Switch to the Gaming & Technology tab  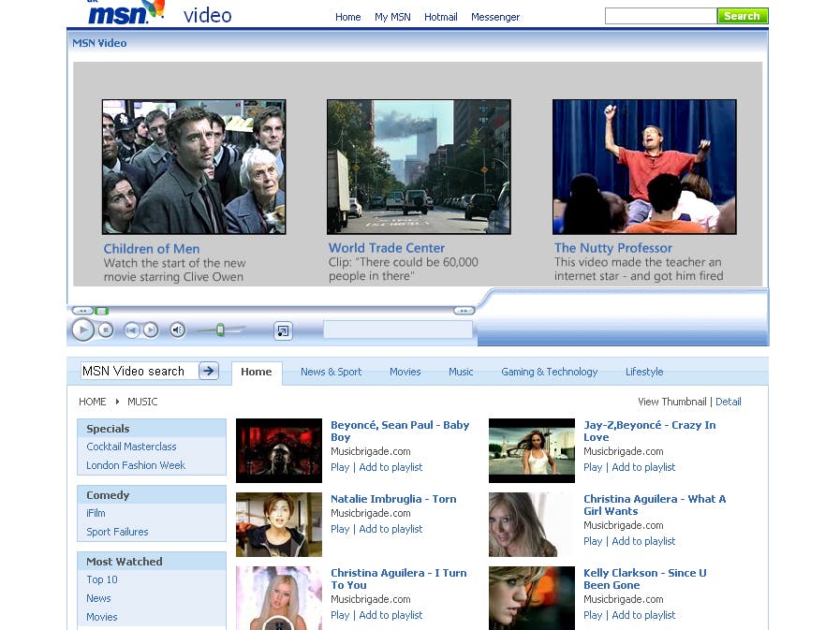(x=549, y=372)
